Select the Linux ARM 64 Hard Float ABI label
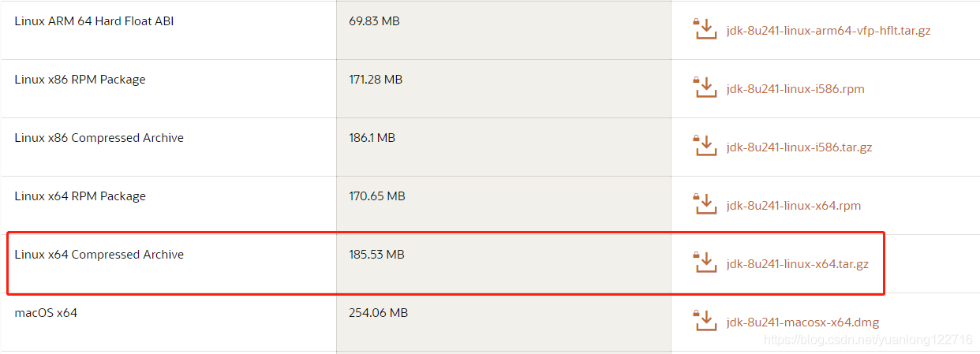980x354 pixels. tap(94, 21)
